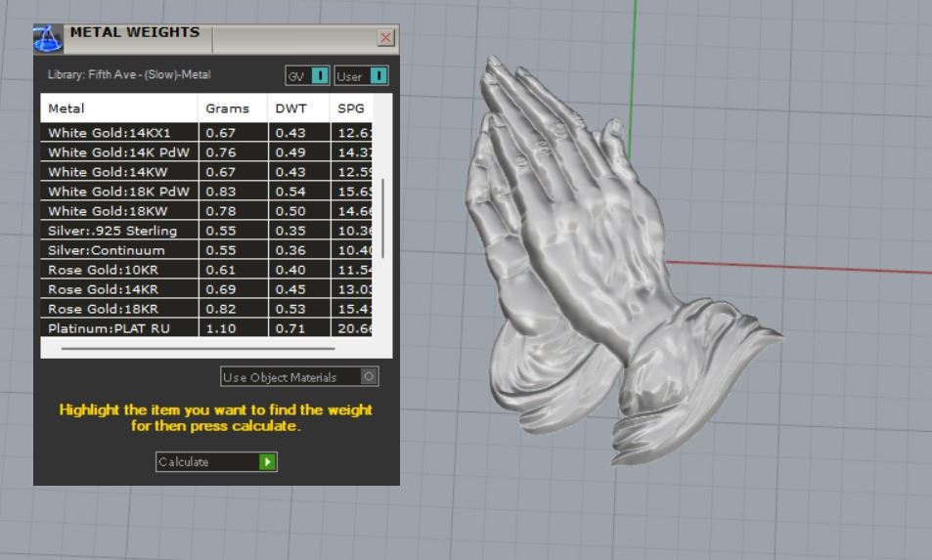Select the Rose Gold:14KR row

coord(206,289)
